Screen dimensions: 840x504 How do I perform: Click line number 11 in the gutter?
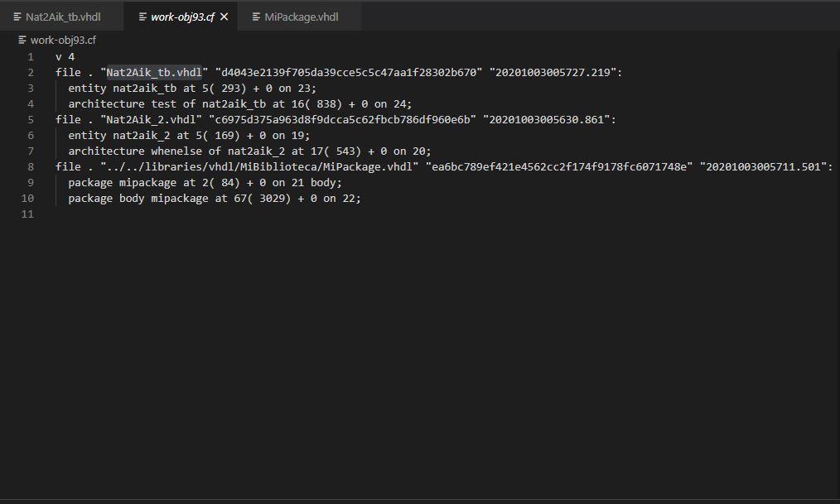point(28,214)
